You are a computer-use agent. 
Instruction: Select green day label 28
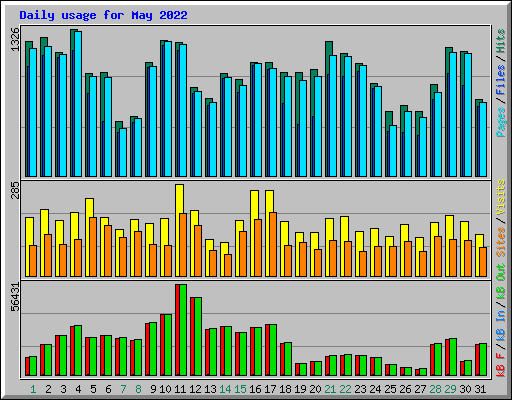435,389
